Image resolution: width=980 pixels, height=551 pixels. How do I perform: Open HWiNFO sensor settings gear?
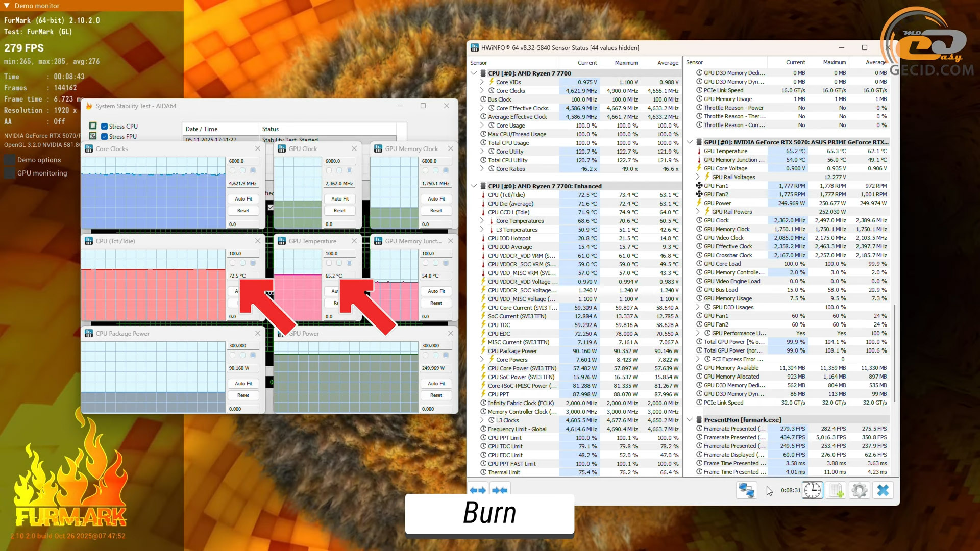[x=860, y=490]
